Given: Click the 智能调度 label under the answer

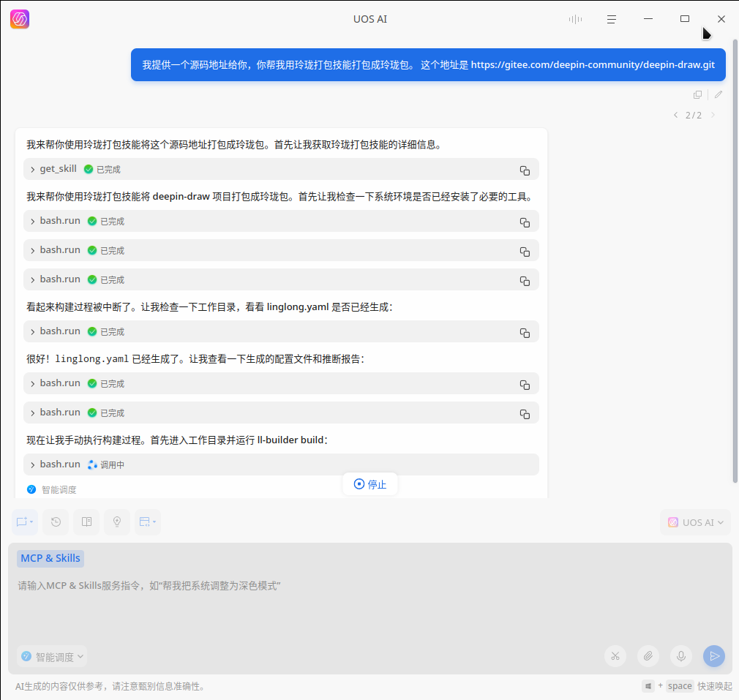Looking at the screenshot, I should coord(59,490).
